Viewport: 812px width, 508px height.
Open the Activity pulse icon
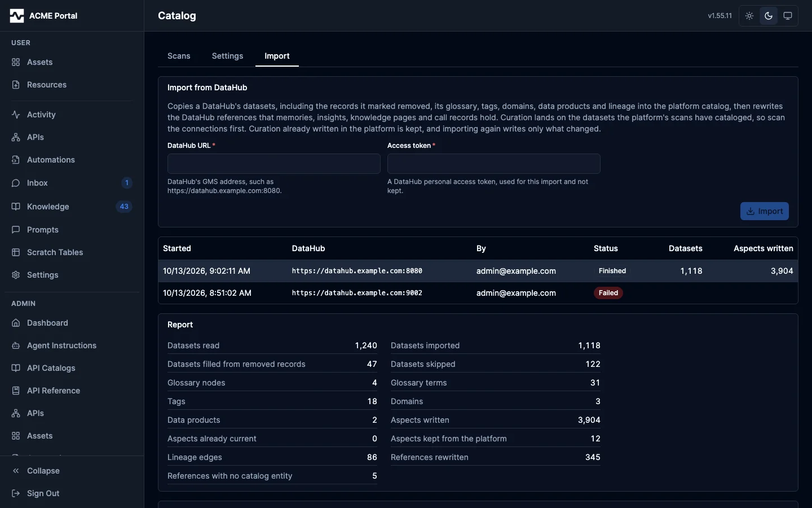click(x=16, y=115)
